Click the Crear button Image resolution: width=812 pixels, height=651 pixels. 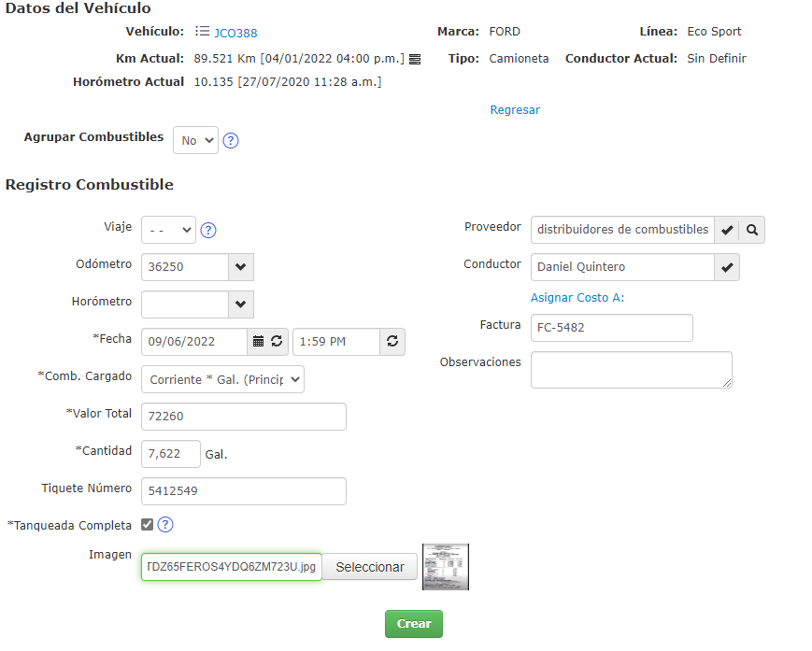(413, 624)
